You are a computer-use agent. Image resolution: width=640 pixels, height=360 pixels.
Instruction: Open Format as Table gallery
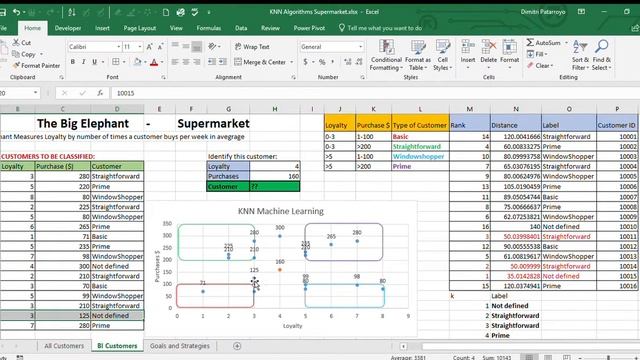click(x=418, y=55)
